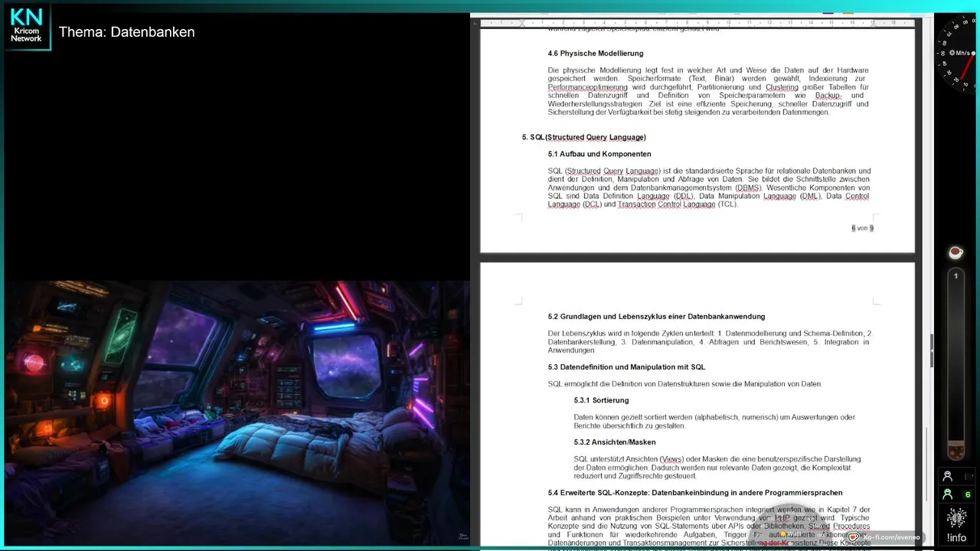
Task: Click heading '5.2 Grundlagen und Lebenszyklus einer Datenbankanwendung'
Action: click(x=656, y=316)
